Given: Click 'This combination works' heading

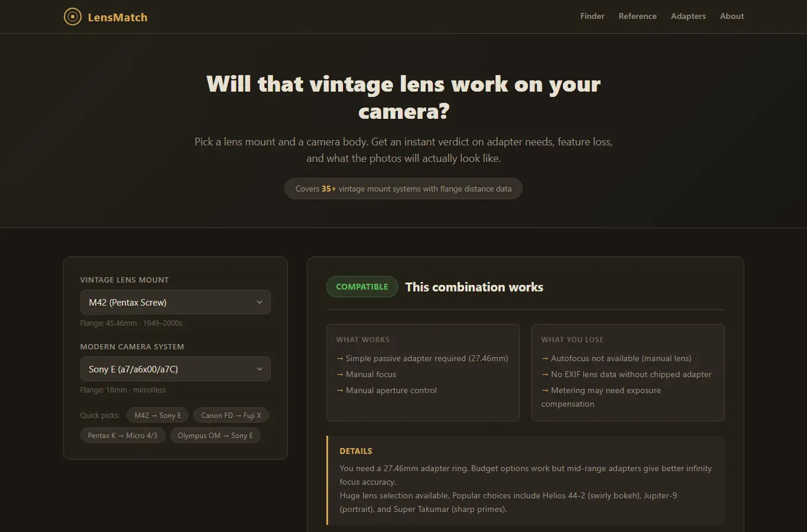Looking at the screenshot, I should click(x=474, y=287).
